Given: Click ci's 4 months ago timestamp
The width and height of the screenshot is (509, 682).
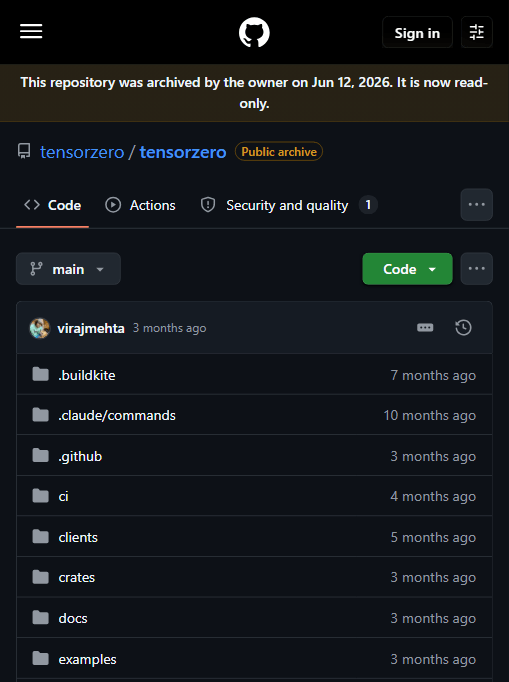Looking at the screenshot, I should 433,497.
